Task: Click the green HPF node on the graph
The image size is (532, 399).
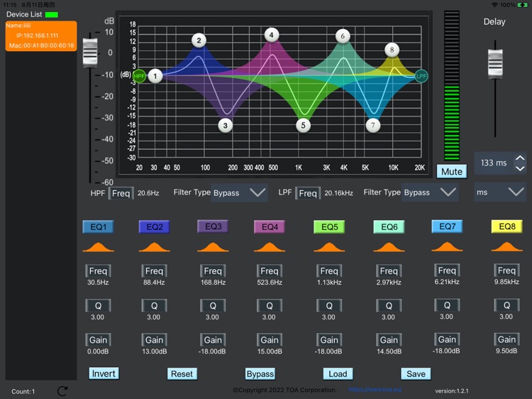Action: click(x=139, y=76)
